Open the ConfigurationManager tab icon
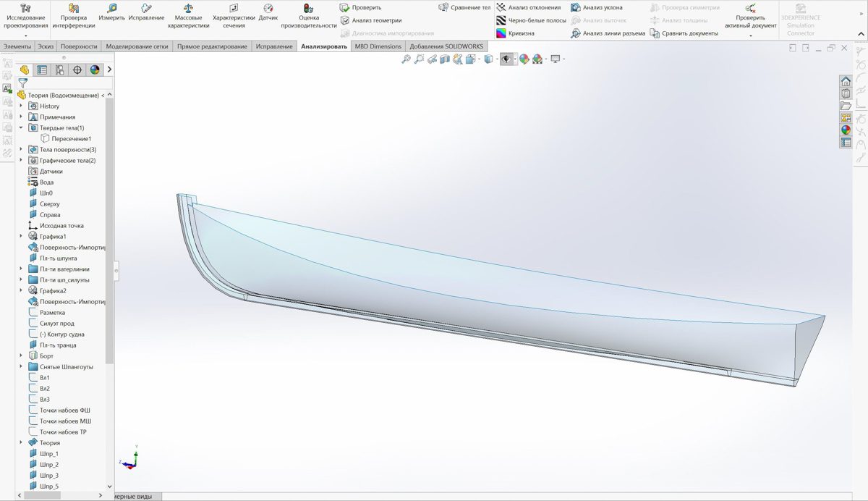The width and height of the screenshot is (868, 501). click(59, 70)
